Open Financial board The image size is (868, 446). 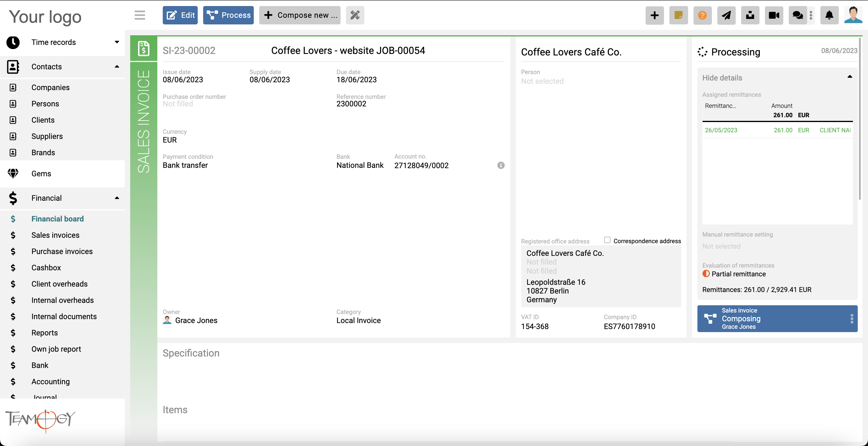(58, 219)
